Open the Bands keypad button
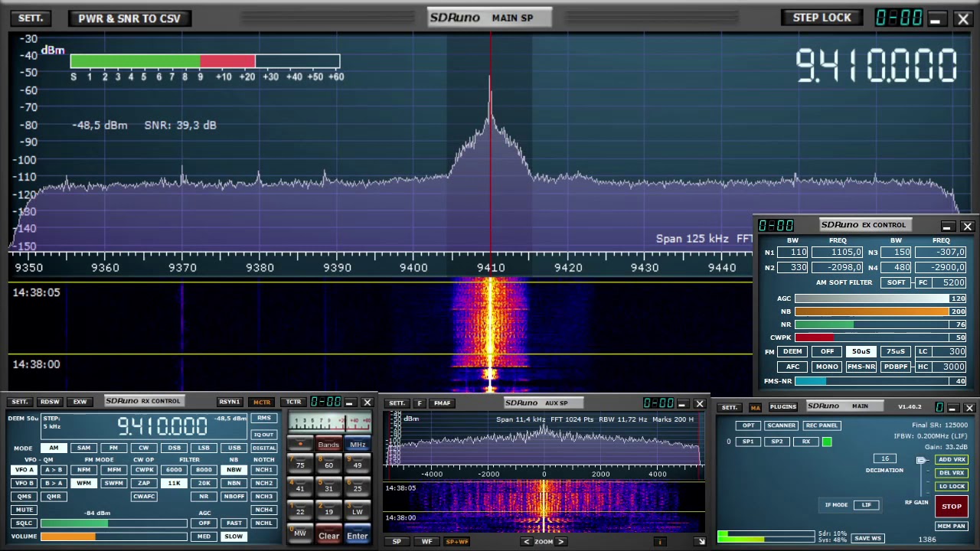The height and width of the screenshot is (551, 980). point(328,445)
